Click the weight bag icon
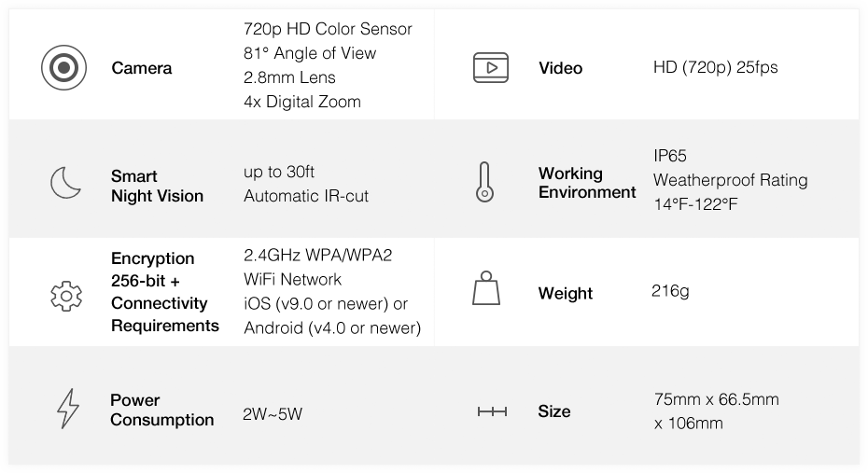This screenshot has height=473, width=868. 486,287
